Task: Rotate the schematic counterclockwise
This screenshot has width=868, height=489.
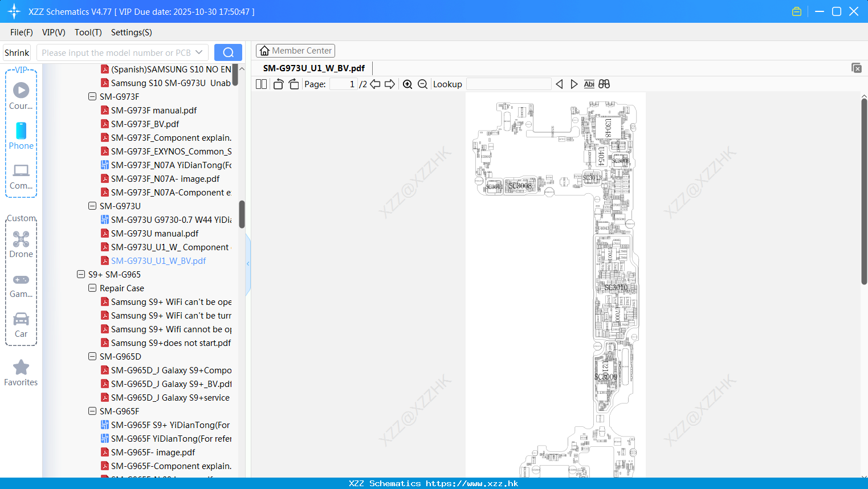Action: pyautogui.click(x=278, y=84)
